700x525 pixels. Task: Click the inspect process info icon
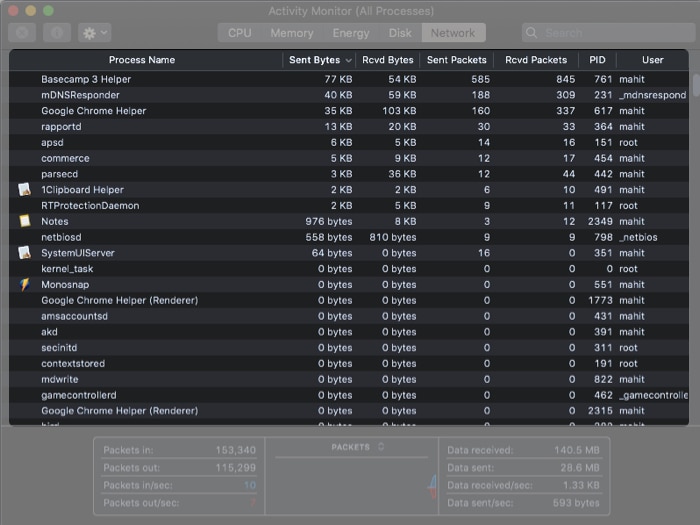(56, 33)
